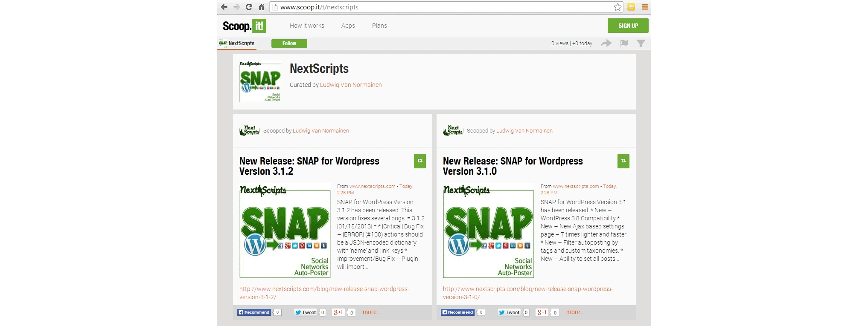Click more... on the 3.1.2 post
Viewport: 868px width, 326px height.
[x=372, y=312]
